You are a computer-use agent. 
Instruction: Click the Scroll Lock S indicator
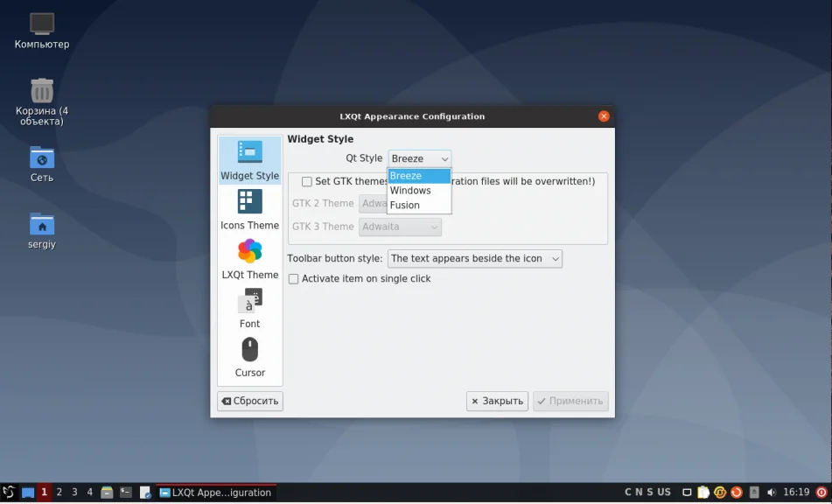[x=649, y=493]
